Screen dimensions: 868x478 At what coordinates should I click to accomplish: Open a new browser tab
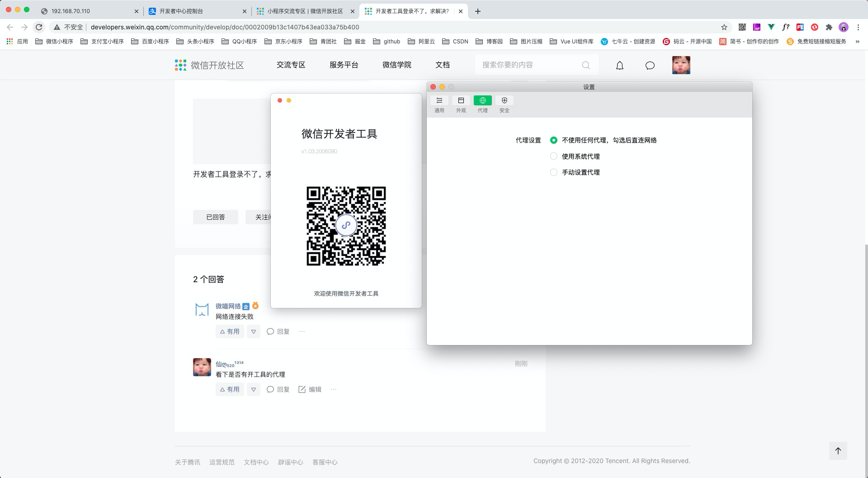click(x=478, y=11)
